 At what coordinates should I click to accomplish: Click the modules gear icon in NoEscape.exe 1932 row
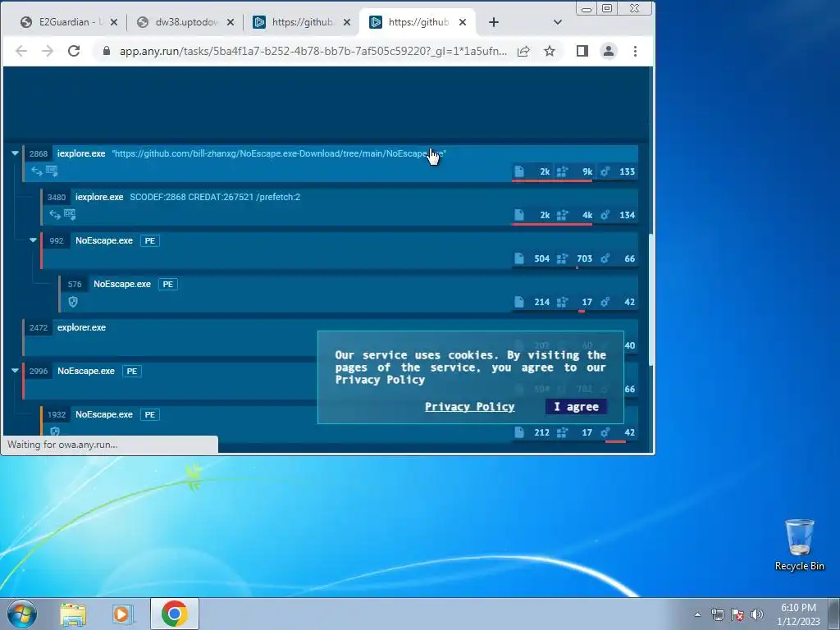click(x=605, y=431)
